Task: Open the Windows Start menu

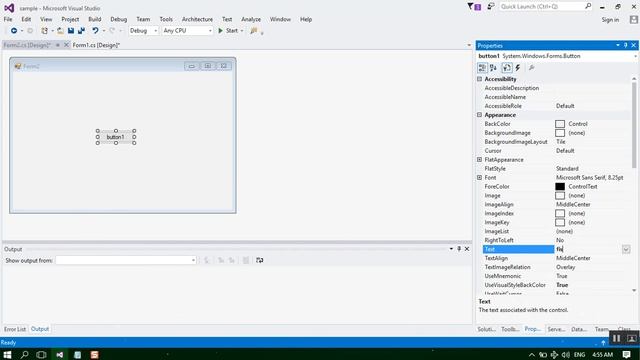Action: click(x=7, y=354)
